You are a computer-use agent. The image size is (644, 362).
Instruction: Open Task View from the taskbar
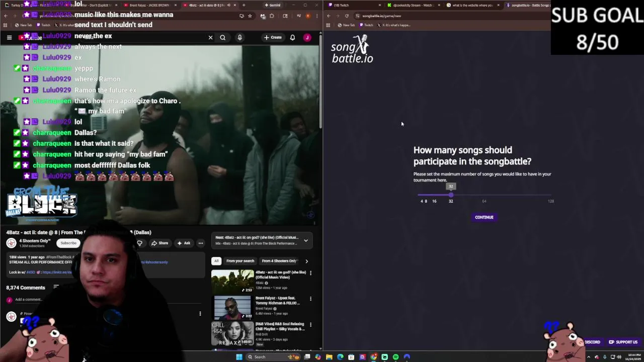coord(307,357)
